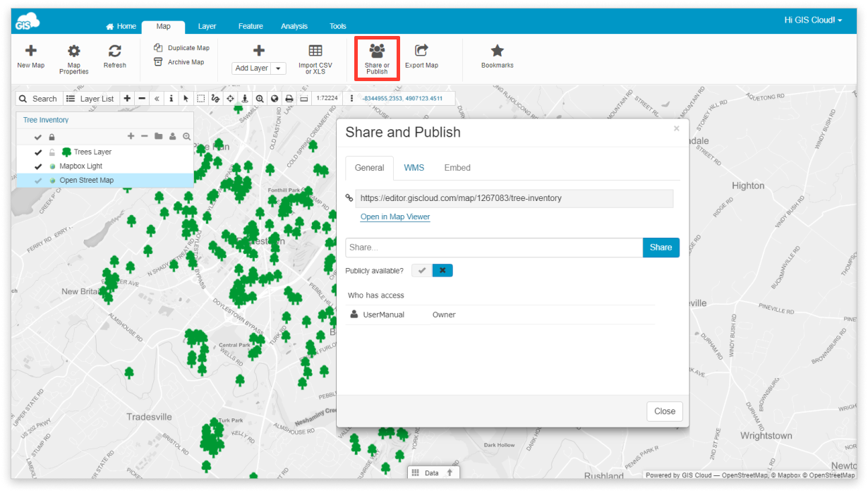
Task: Select the Map ribbon tab
Action: [x=163, y=27]
